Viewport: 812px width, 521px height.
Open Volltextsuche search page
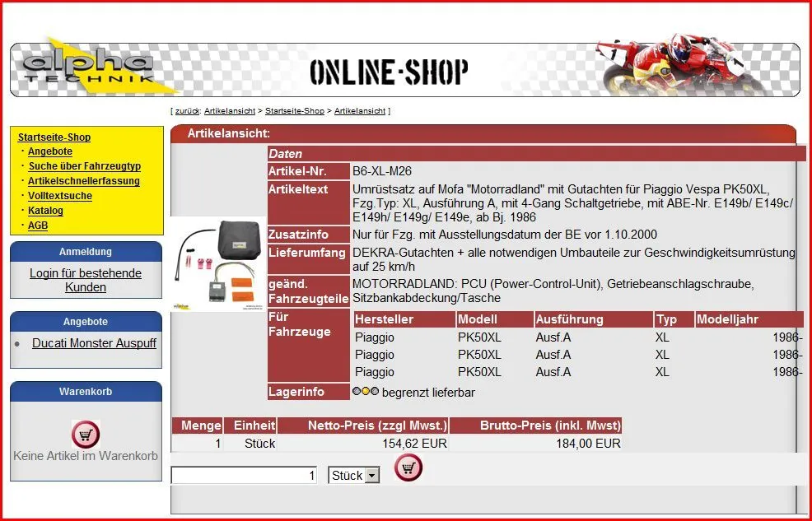[x=60, y=196]
